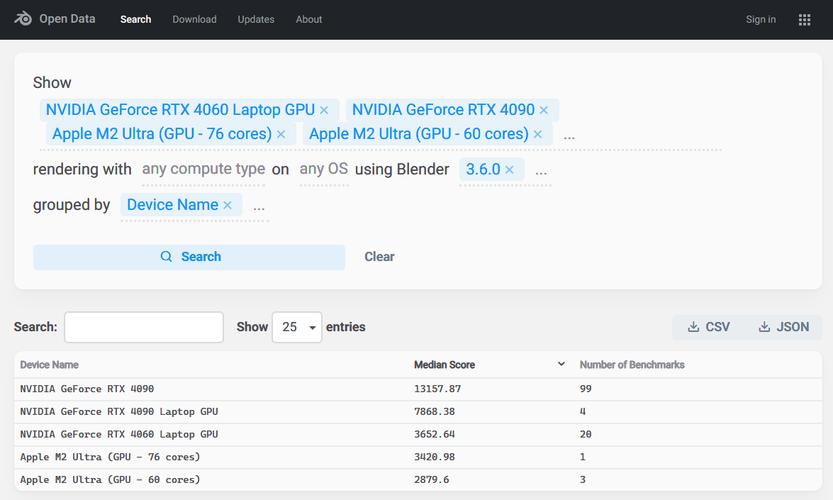Export results as JSON
833x500 pixels.
tap(784, 327)
